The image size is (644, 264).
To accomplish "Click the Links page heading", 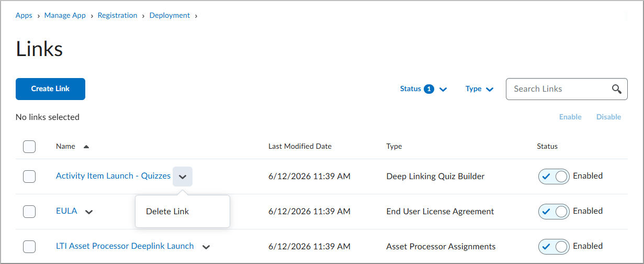I will (x=39, y=49).
